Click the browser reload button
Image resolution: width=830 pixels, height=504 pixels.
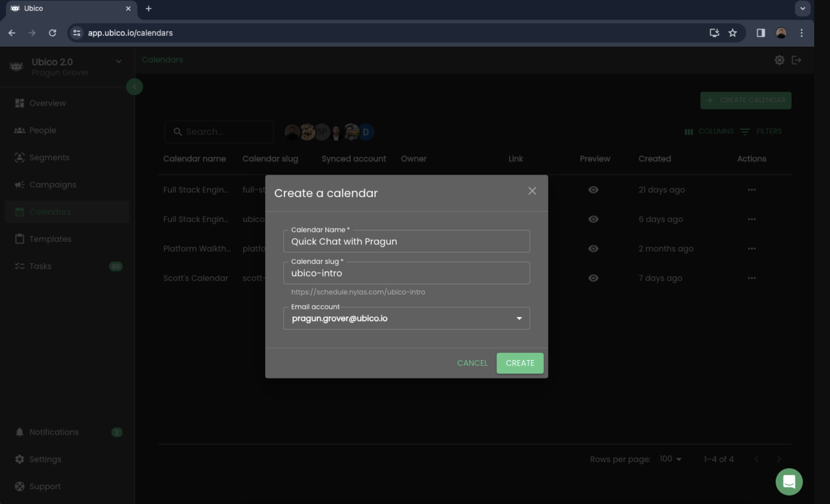point(52,33)
